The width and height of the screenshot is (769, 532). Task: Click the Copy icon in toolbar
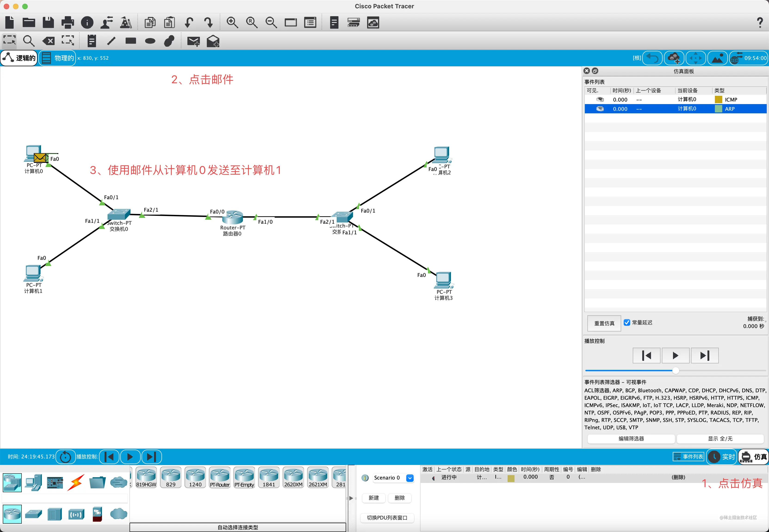tap(150, 22)
